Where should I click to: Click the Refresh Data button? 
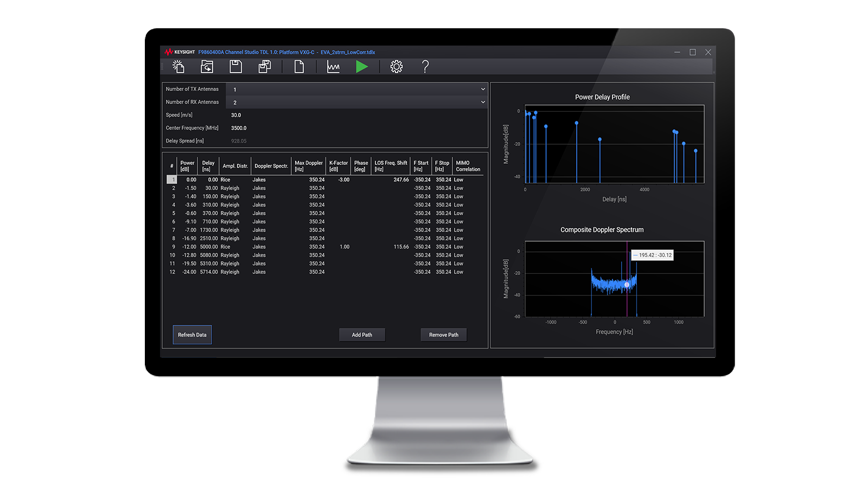click(x=192, y=335)
